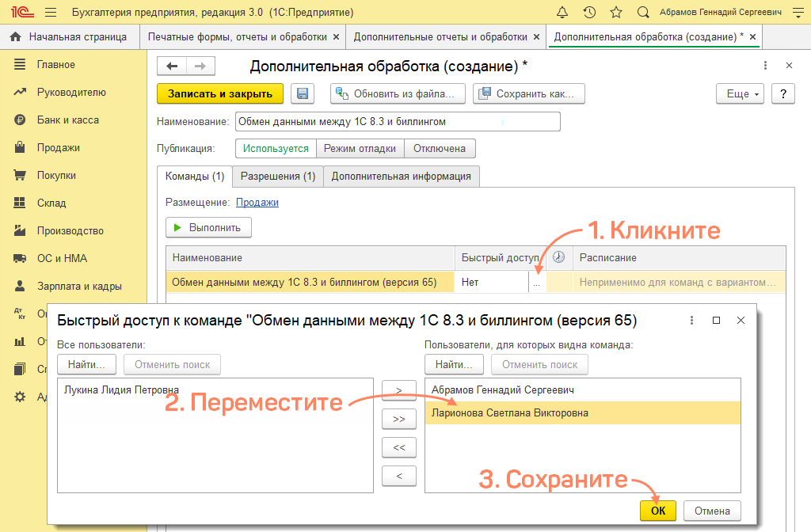Switch to Печатные формы, отчеты и обработки tab
Screen dimensions: 811x532
coord(238,36)
